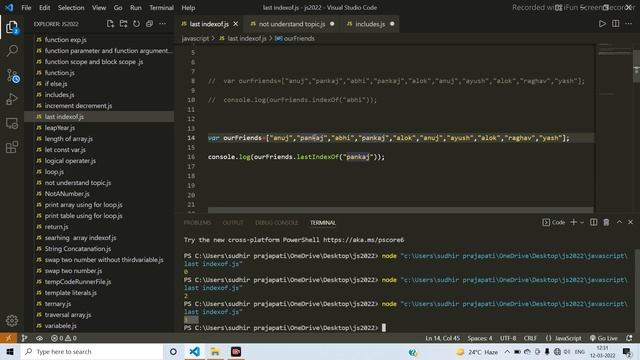Open the Code terminal selector

[x=554, y=222]
